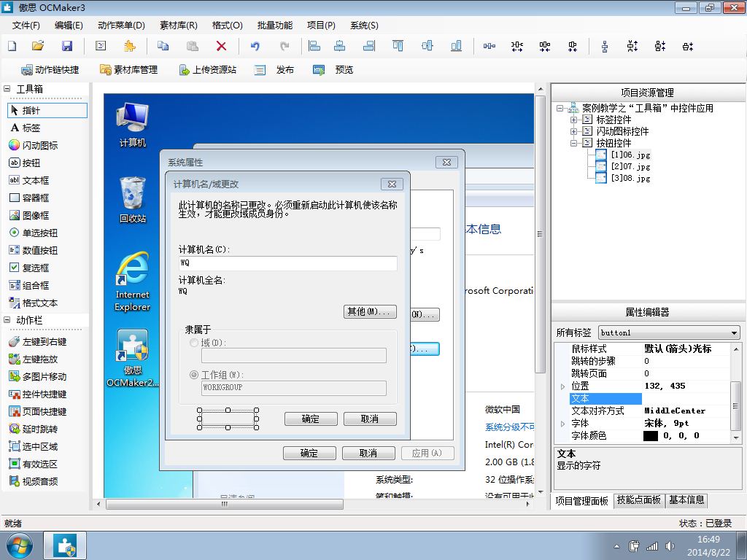The width and height of the screenshot is (747, 560).
Task: Click the 计算机名 input field
Action: (x=287, y=262)
